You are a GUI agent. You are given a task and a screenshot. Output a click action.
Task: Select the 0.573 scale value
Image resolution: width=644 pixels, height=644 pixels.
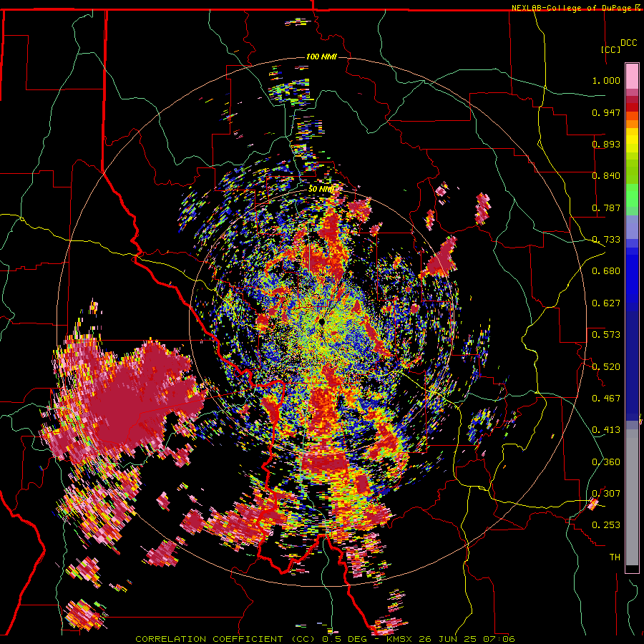pyautogui.click(x=606, y=334)
